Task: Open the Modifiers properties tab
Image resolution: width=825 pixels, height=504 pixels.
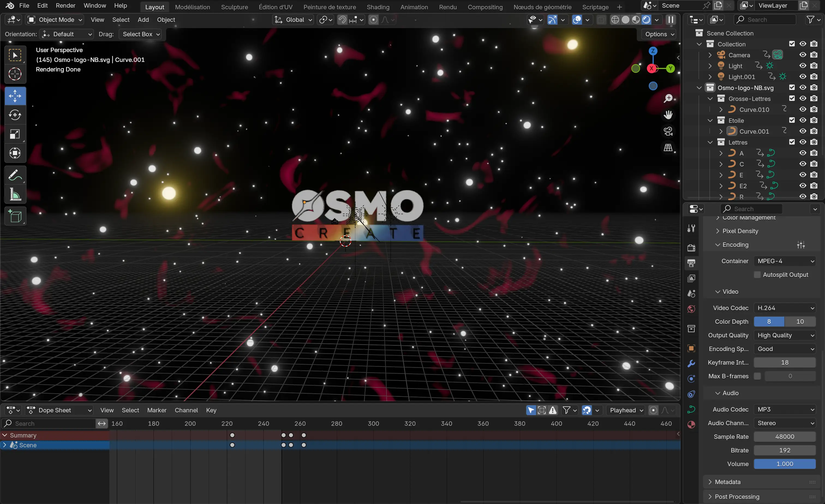Action: [x=691, y=364]
